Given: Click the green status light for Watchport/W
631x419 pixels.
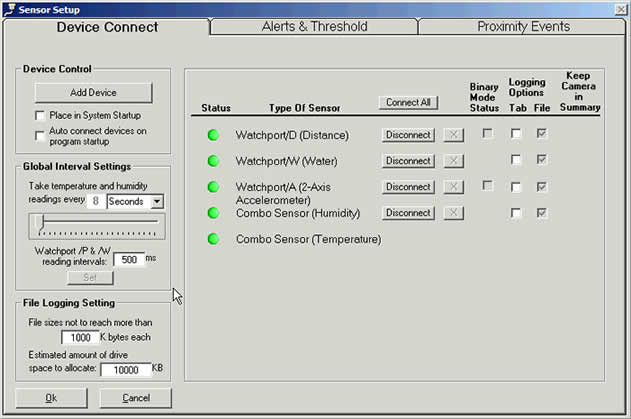Looking at the screenshot, I should coord(213,161).
